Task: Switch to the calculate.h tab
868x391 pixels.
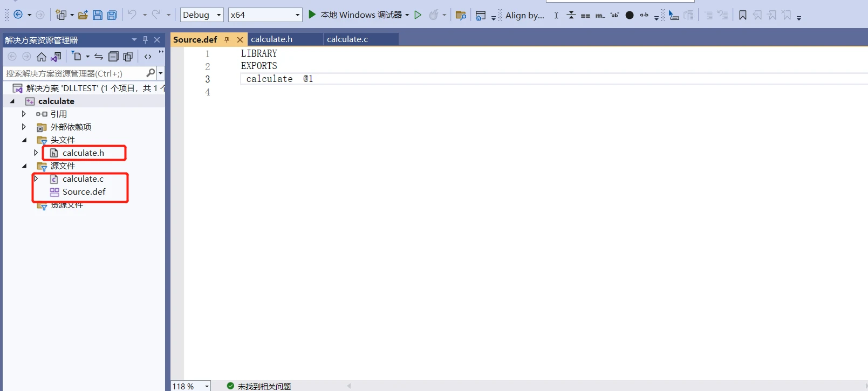Action: pyautogui.click(x=272, y=39)
